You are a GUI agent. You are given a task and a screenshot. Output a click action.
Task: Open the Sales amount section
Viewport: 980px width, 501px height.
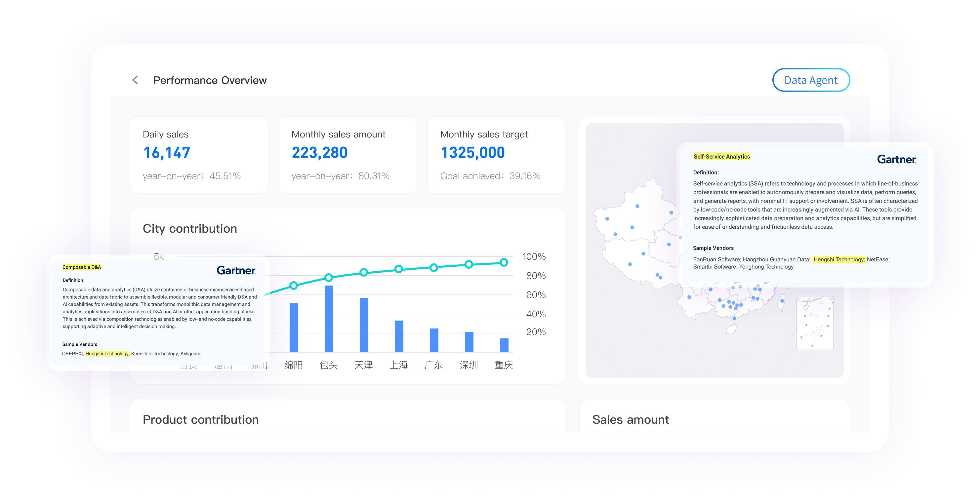[x=631, y=420]
